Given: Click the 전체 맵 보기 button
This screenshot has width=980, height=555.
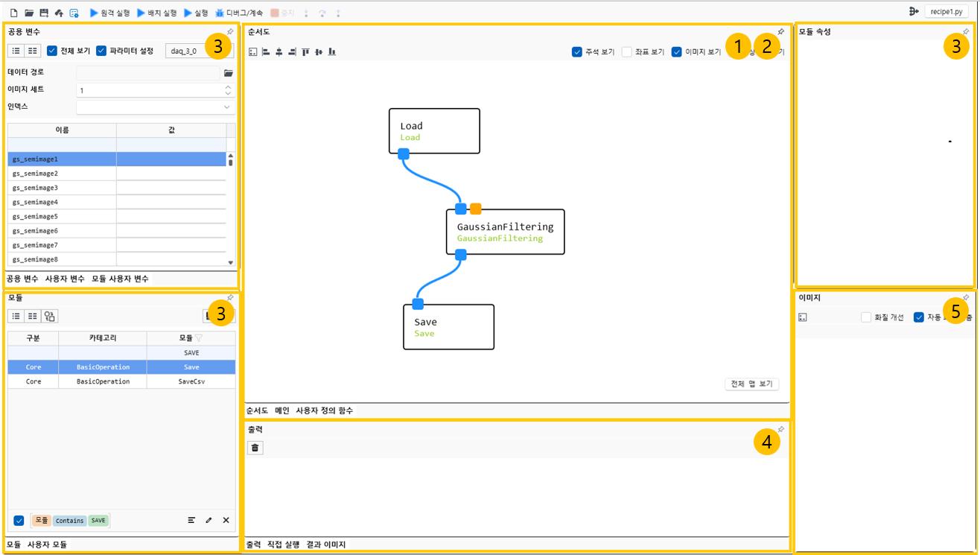Looking at the screenshot, I should point(751,384).
